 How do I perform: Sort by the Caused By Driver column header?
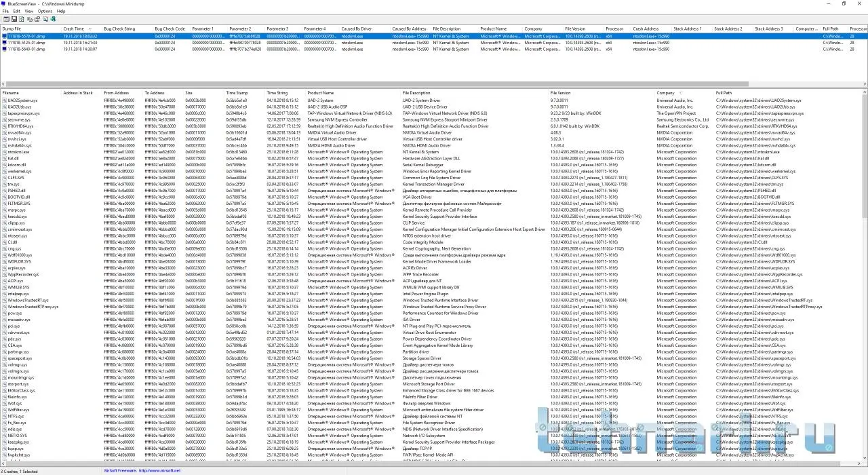(365, 29)
